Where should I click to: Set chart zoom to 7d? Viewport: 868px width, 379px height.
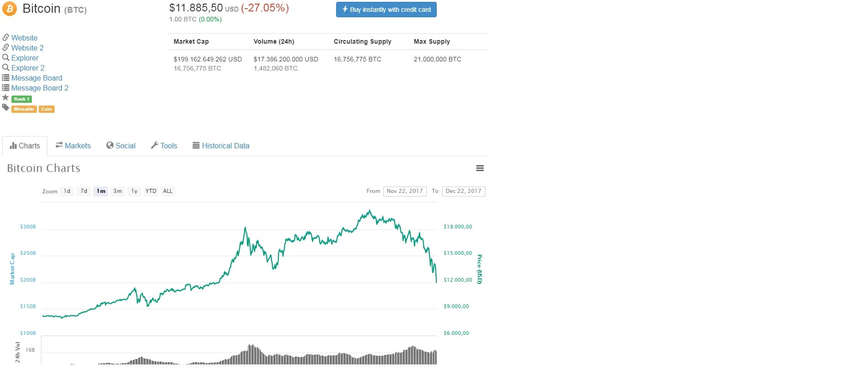[x=84, y=191]
